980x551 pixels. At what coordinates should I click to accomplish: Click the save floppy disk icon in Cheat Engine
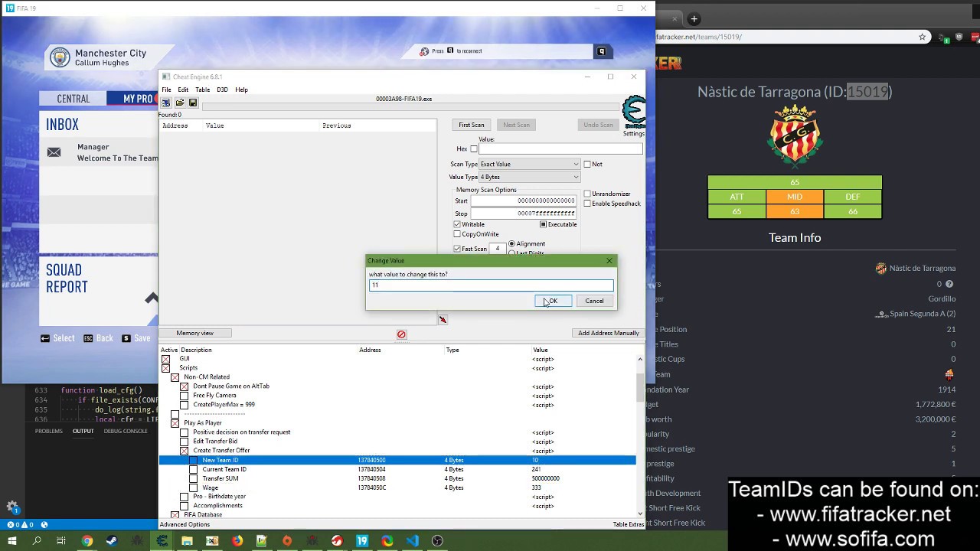tap(193, 103)
